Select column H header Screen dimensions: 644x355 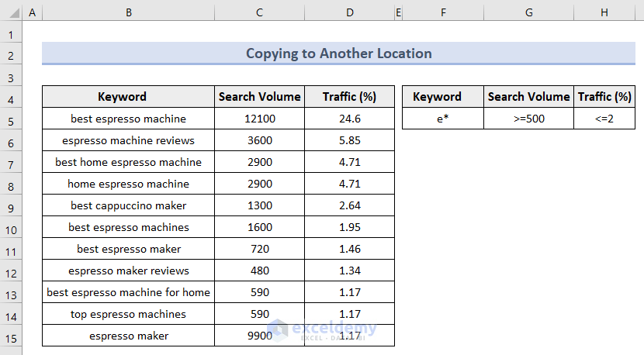(x=604, y=12)
